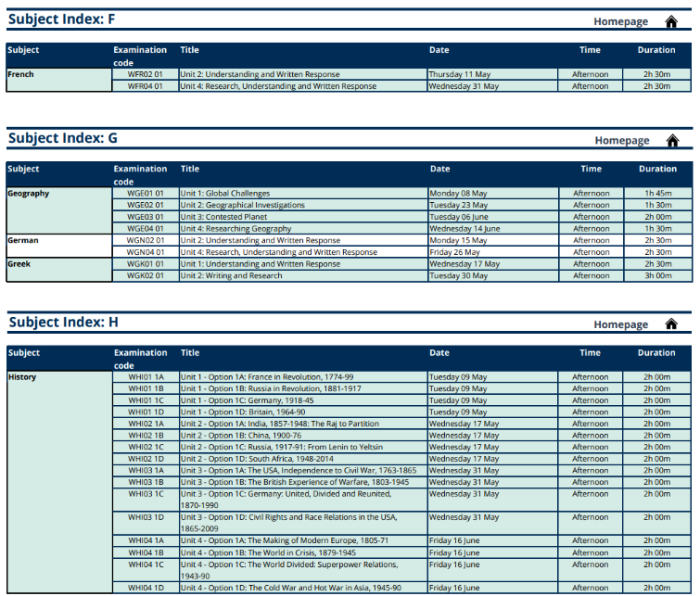The height and width of the screenshot is (596, 700).
Task: Select examination code WHI03 1B
Action: point(146,482)
